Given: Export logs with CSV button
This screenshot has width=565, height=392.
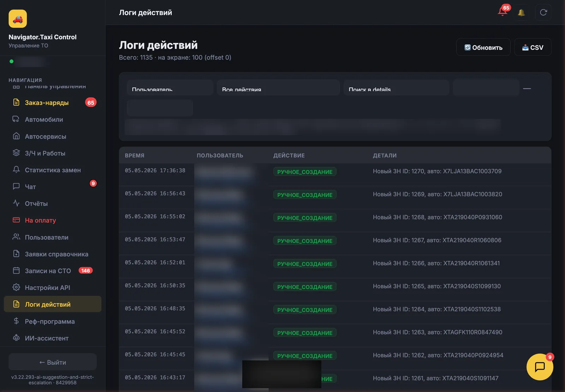Looking at the screenshot, I should (533, 47).
